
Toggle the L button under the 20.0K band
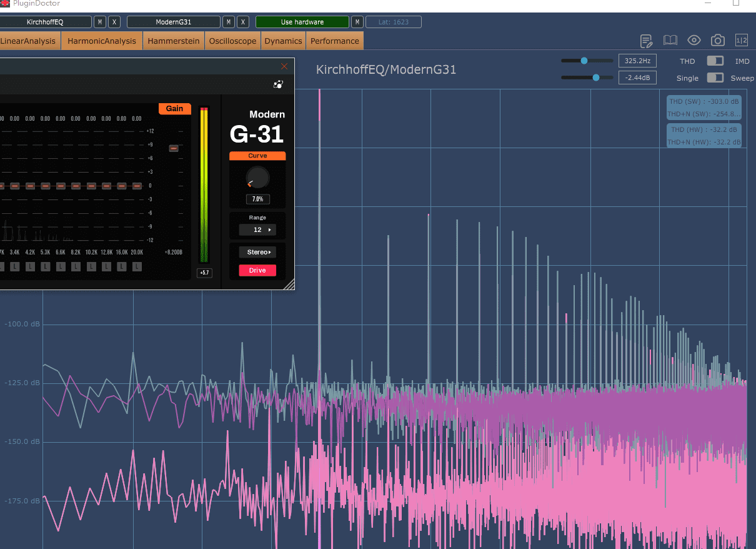click(x=136, y=266)
